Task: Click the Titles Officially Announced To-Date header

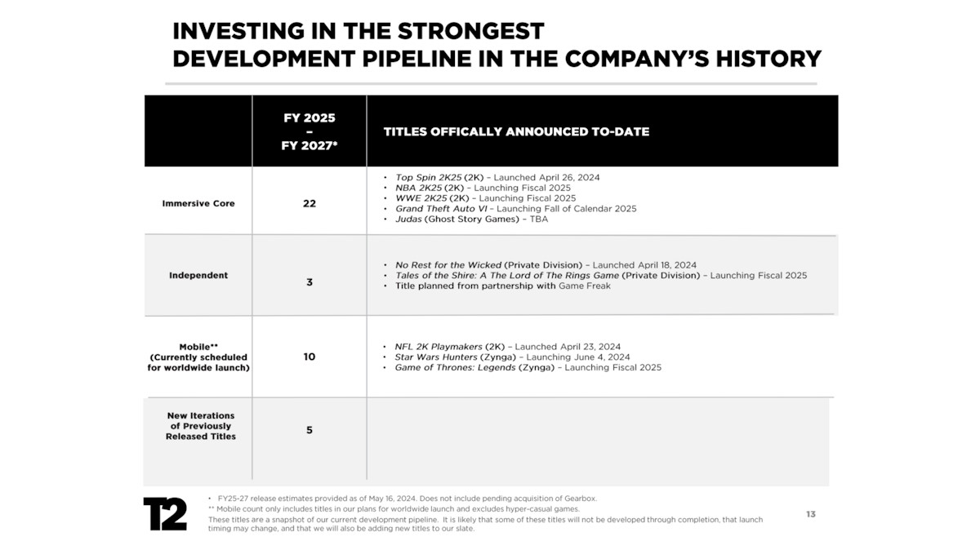Action: [x=516, y=131]
